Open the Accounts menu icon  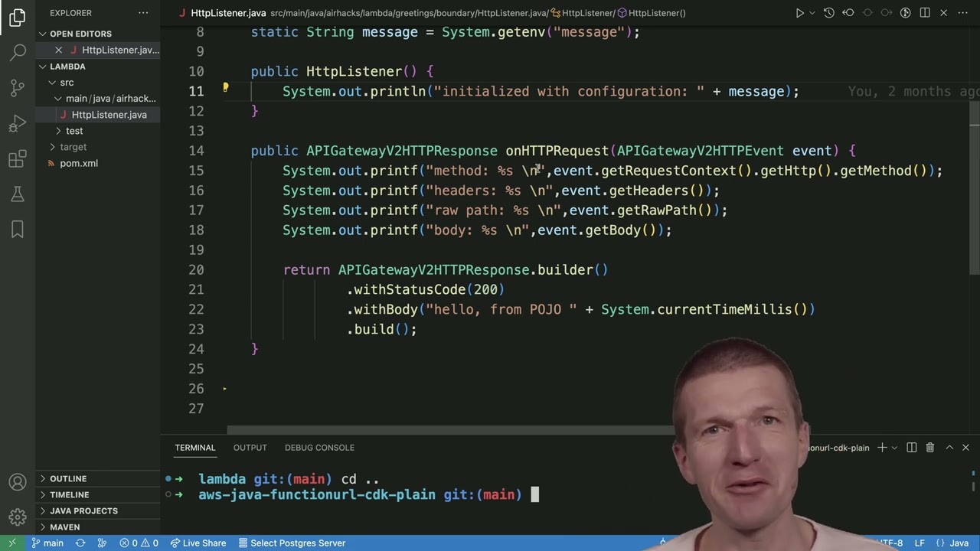click(18, 482)
